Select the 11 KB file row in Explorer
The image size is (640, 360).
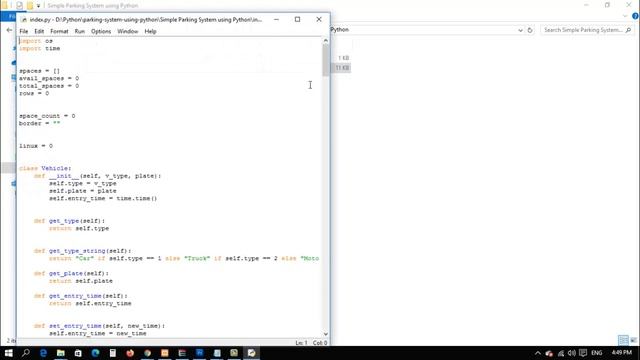(342, 68)
